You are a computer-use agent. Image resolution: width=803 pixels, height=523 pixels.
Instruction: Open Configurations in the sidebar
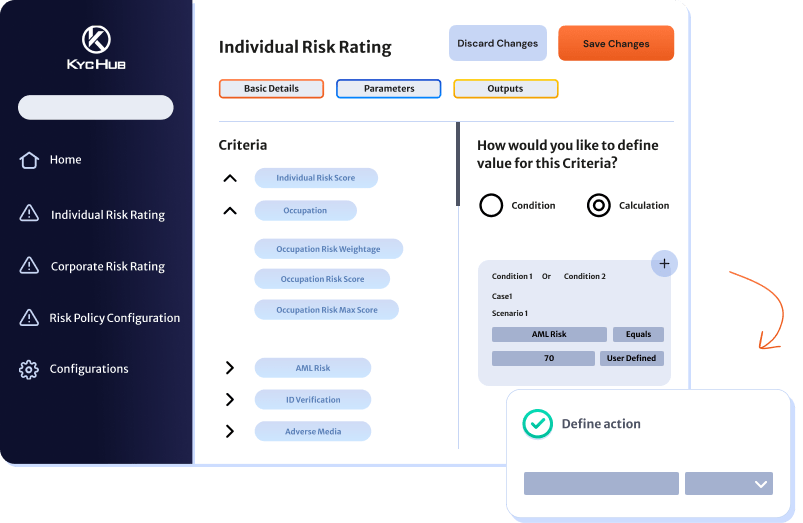pos(89,369)
